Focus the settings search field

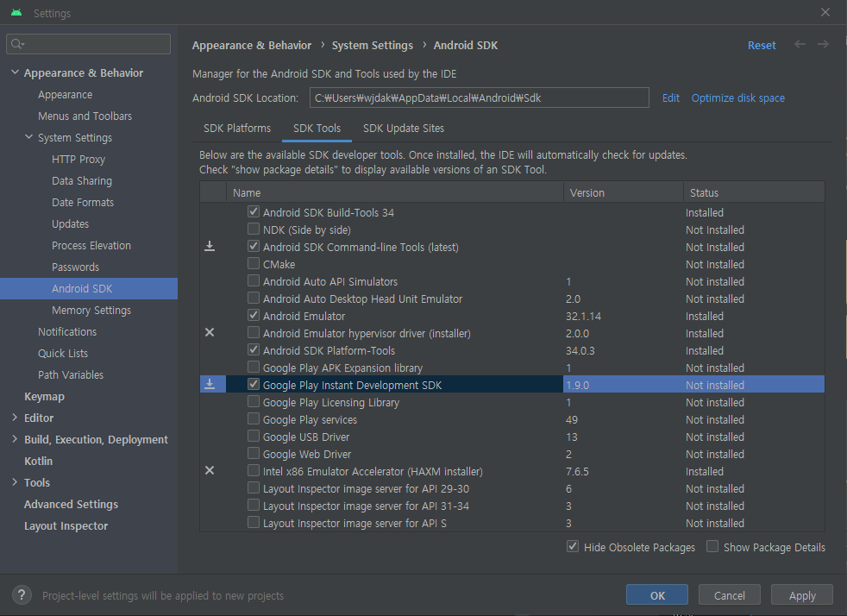(89, 44)
